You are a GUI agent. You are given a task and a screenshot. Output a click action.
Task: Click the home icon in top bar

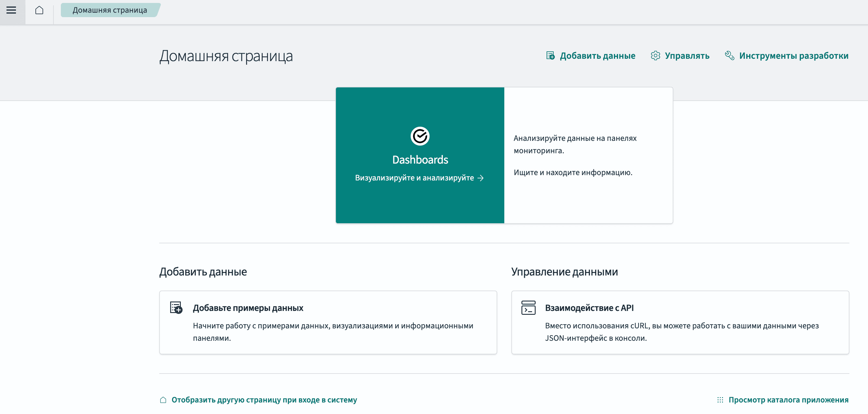(39, 10)
